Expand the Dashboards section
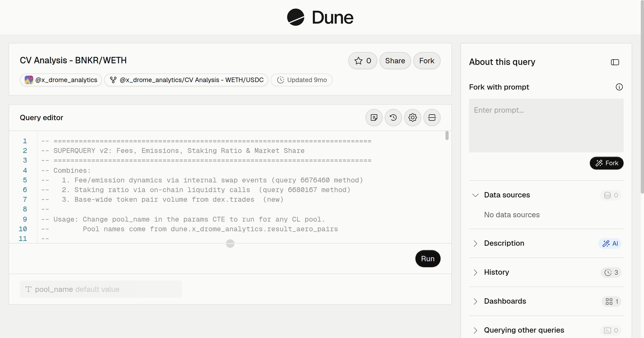644x338 pixels. pyautogui.click(x=475, y=301)
